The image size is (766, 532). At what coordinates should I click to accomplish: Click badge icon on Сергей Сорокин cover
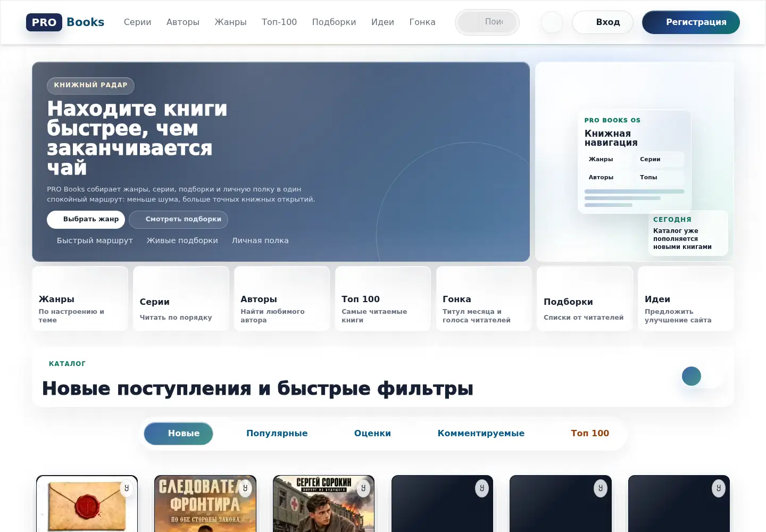363,488
